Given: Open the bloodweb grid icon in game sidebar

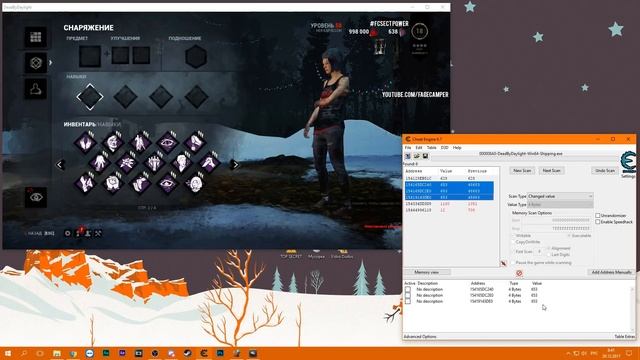Looking at the screenshot, I should click(x=36, y=37).
